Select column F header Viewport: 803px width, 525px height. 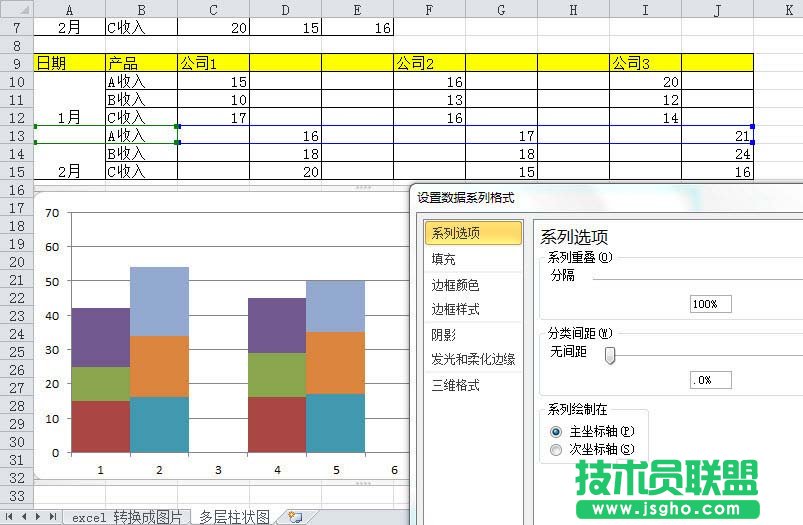(x=429, y=9)
